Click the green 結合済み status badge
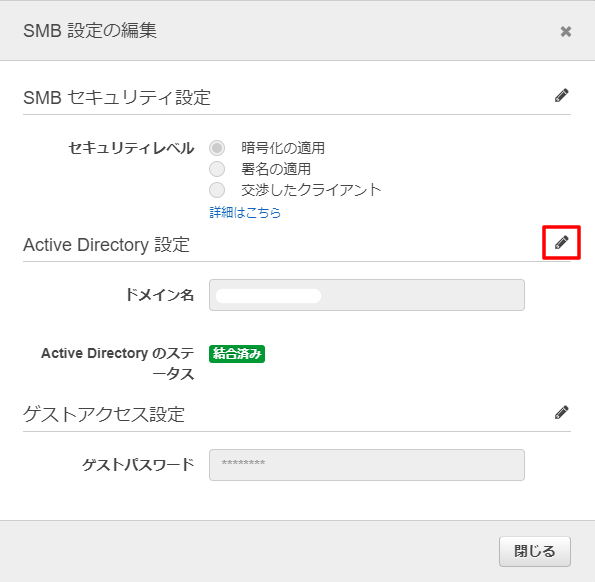Screen dimensions: 595x582 point(237,354)
